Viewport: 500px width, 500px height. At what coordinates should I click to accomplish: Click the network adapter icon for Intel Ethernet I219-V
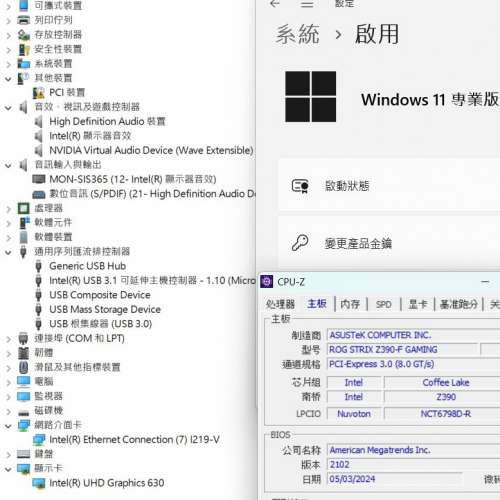coord(39,440)
